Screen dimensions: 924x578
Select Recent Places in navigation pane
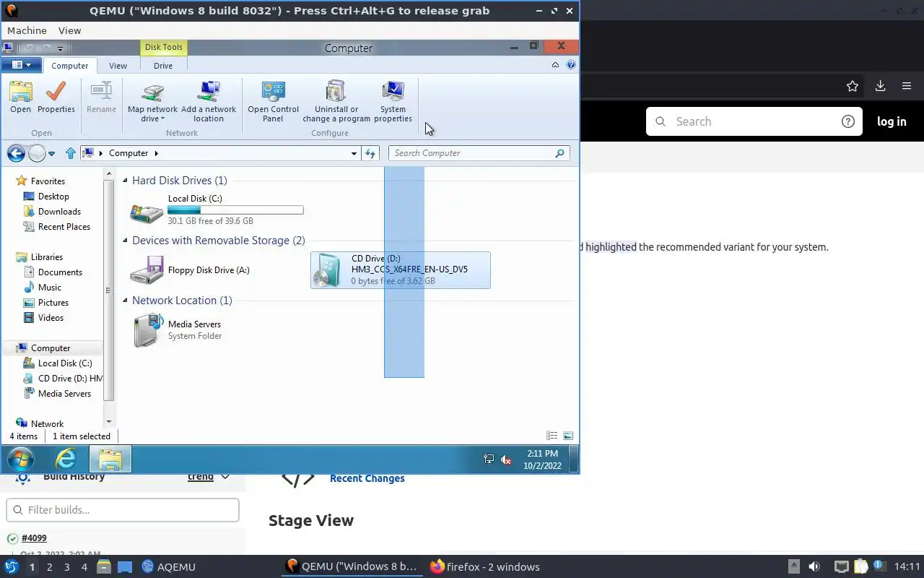64,227
